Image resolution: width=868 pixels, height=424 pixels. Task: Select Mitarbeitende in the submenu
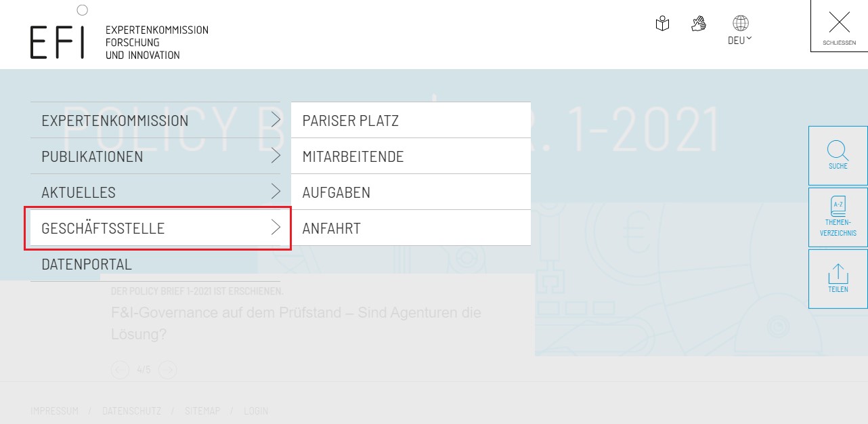pos(353,156)
